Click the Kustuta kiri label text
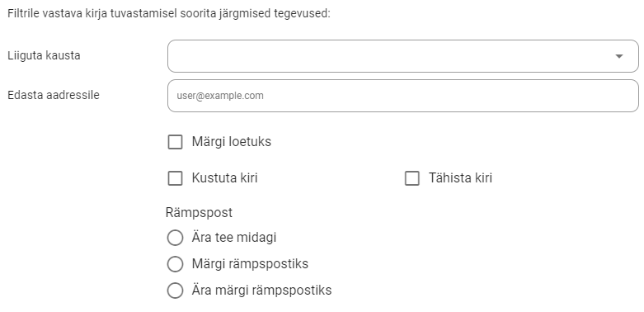The width and height of the screenshot is (644, 312). (224, 178)
